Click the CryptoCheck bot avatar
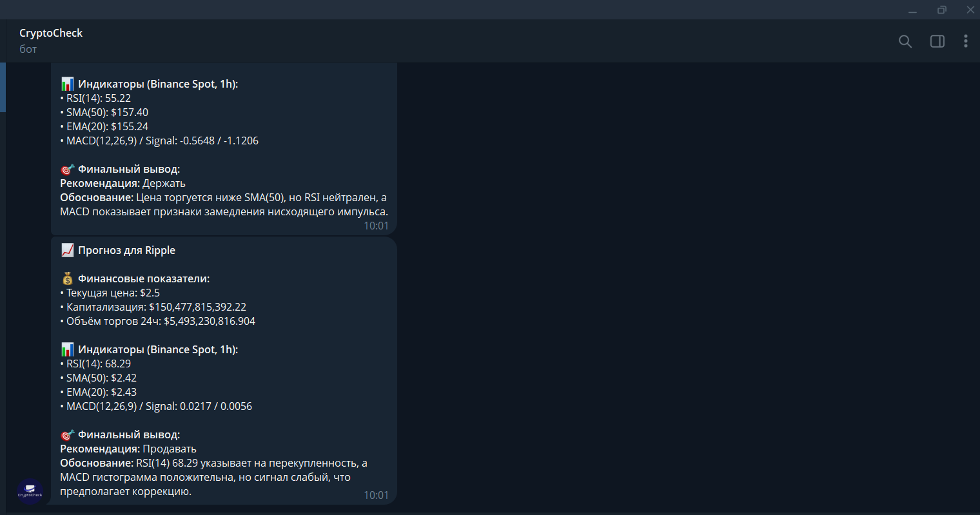The width and height of the screenshot is (980, 515). tap(30, 492)
